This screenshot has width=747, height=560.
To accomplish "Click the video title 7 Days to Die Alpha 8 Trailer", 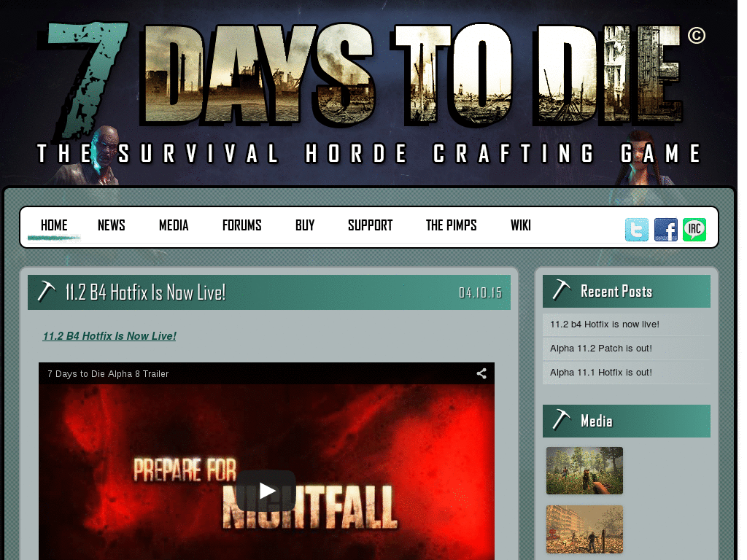I will (x=108, y=374).
